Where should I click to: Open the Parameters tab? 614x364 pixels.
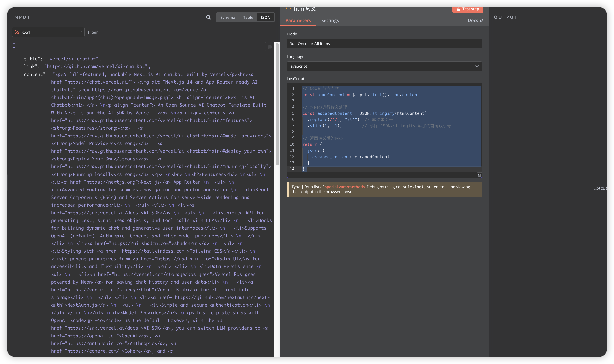[298, 20]
